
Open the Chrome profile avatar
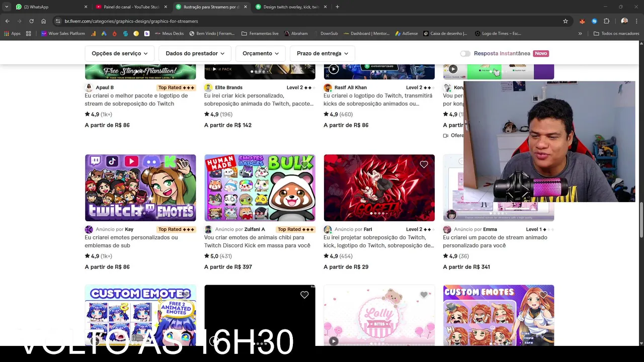point(624,21)
